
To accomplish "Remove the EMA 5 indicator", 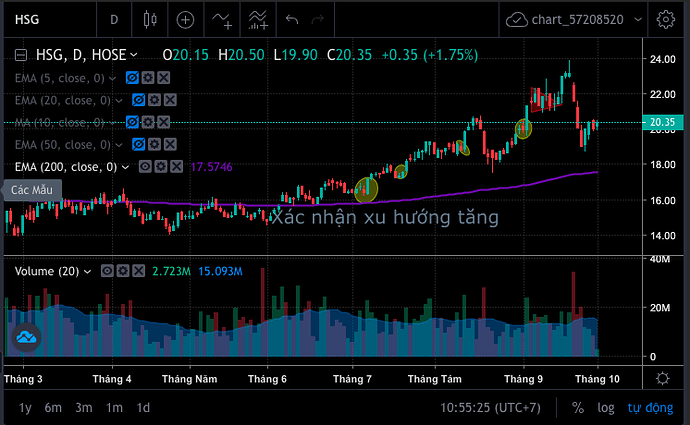I will click(x=164, y=78).
